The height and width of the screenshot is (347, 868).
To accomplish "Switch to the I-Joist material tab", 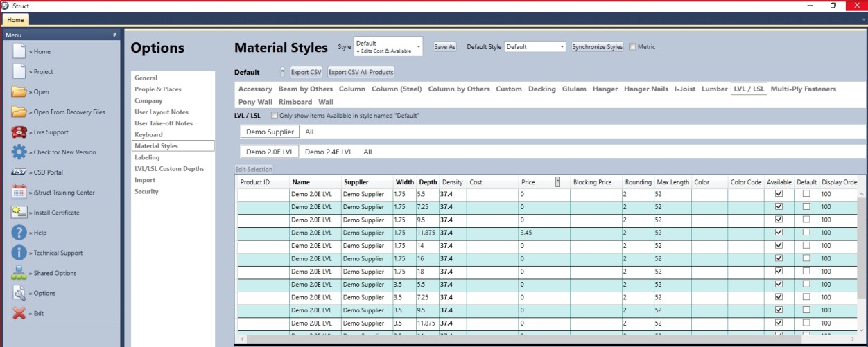I will click(x=685, y=89).
